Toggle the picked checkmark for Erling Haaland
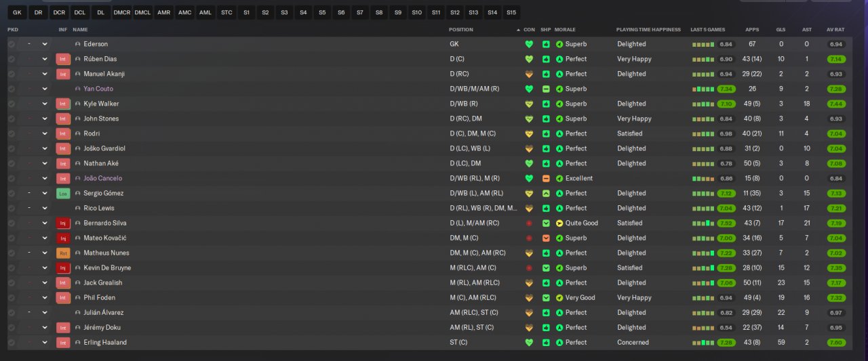The height and width of the screenshot is (361, 868). coord(12,342)
